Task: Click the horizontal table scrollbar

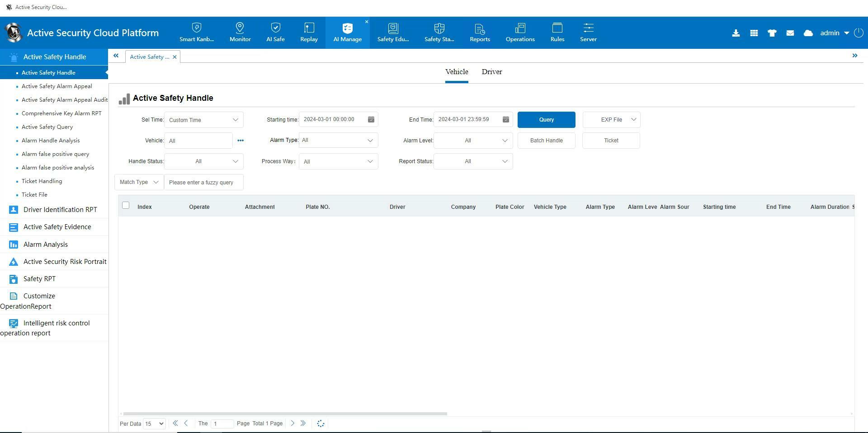Action: (285, 414)
